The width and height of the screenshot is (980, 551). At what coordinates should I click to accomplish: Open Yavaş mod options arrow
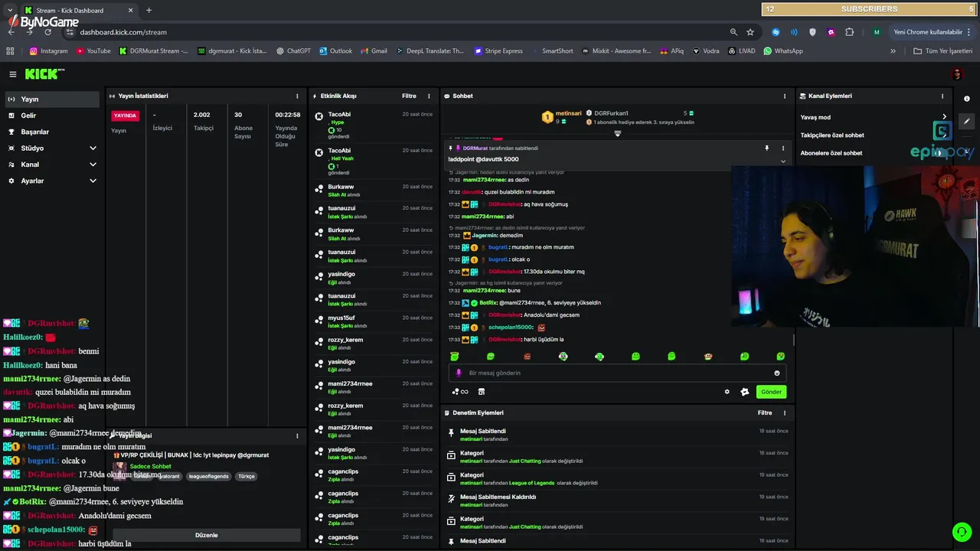click(x=944, y=117)
